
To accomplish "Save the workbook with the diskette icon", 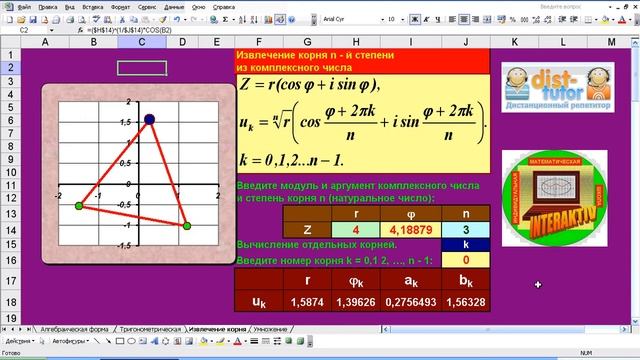I will pyautogui.click(x=33, y=20).
